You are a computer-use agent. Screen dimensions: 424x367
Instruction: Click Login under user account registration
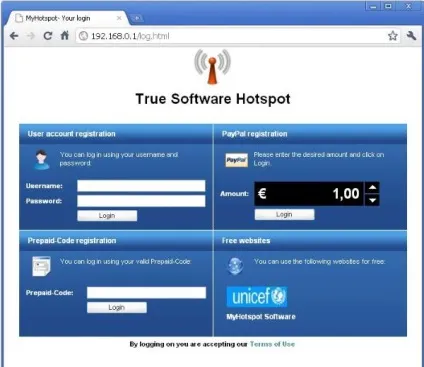click(x=107, y=216)
